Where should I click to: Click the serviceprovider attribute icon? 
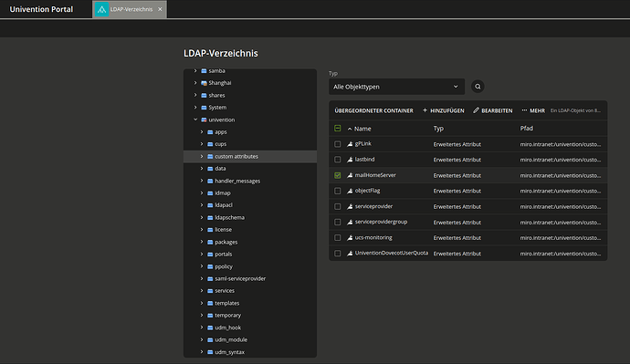pos(350,207)
